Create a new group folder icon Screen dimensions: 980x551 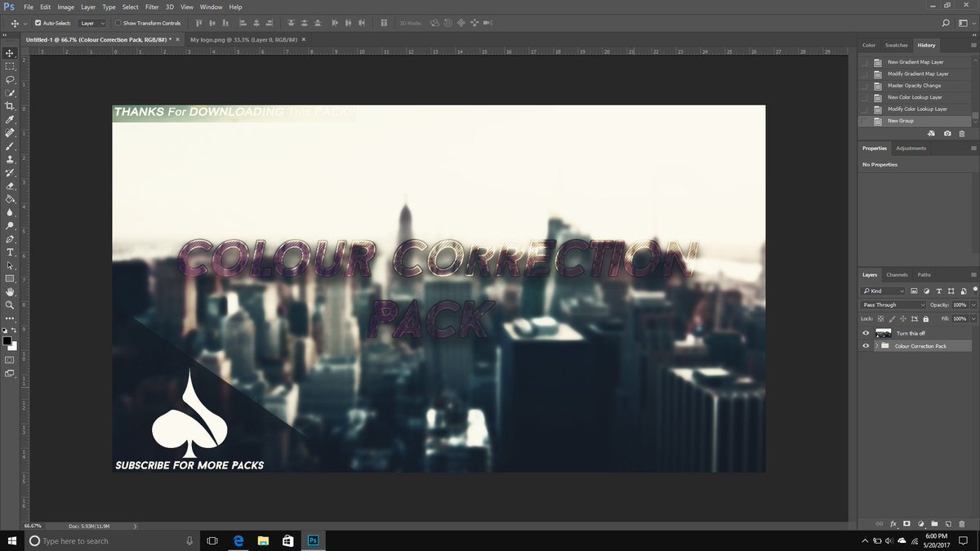tap(934, 523)
